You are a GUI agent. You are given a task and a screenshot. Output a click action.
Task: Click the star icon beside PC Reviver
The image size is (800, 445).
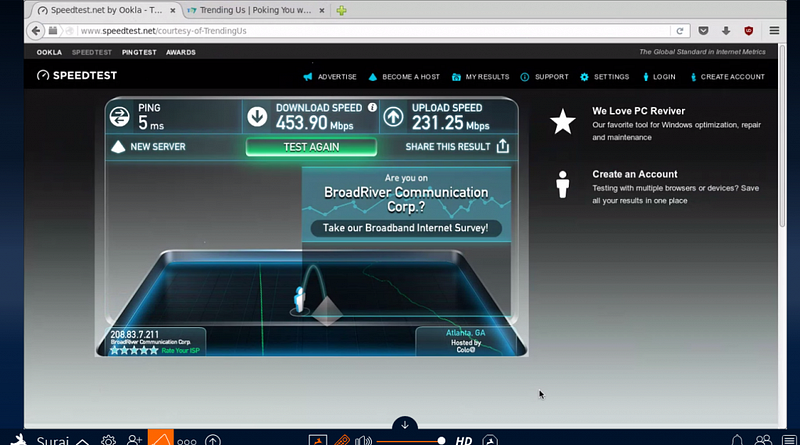[x=563, y=121]
